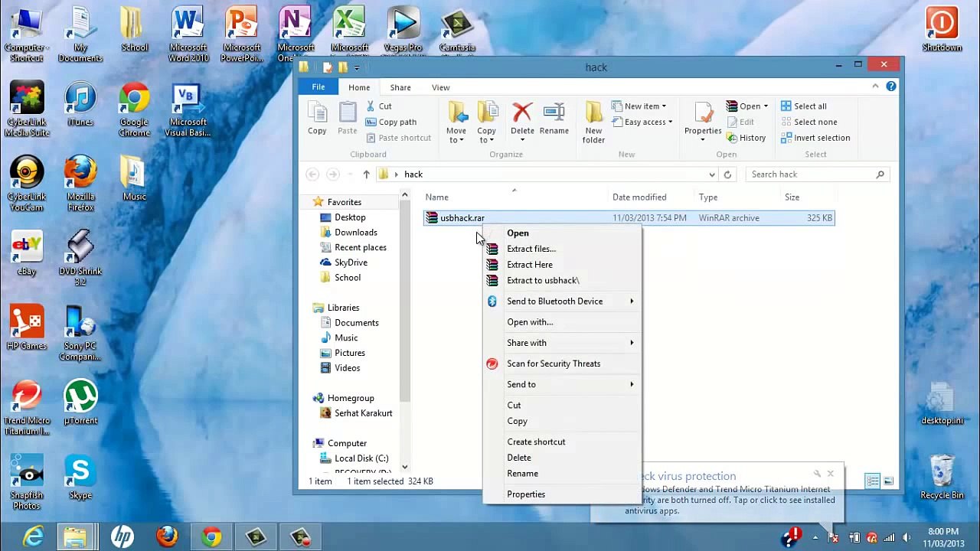Viewport: 980px width, 551px height.
Task: Open the µTorrent desktop shortcut
Action: pos(80,403)
